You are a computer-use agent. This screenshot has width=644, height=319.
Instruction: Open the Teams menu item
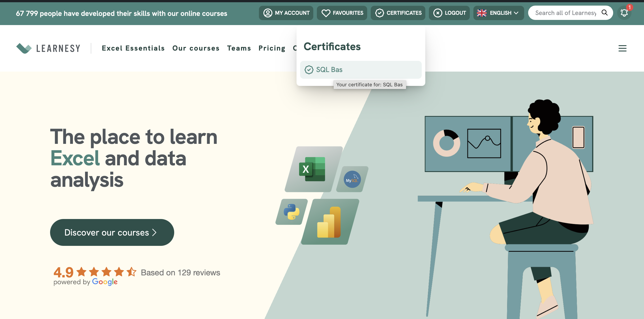click(x=239, y=48)
